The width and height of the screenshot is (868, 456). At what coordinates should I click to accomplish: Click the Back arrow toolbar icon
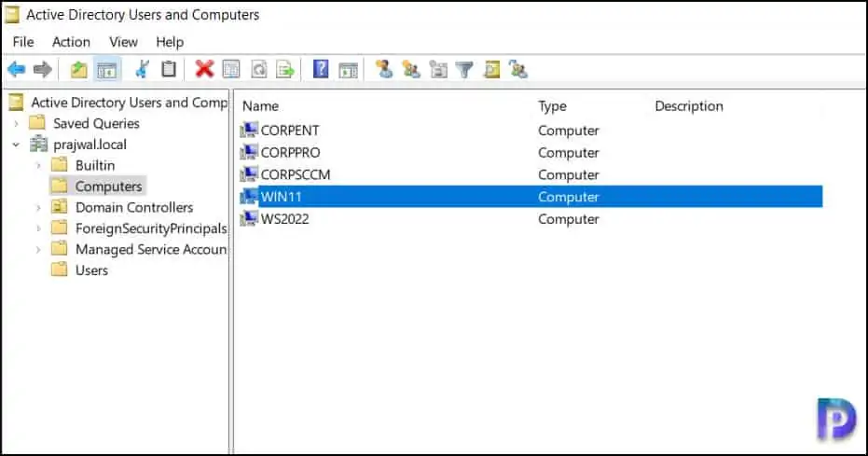[16, 69]
